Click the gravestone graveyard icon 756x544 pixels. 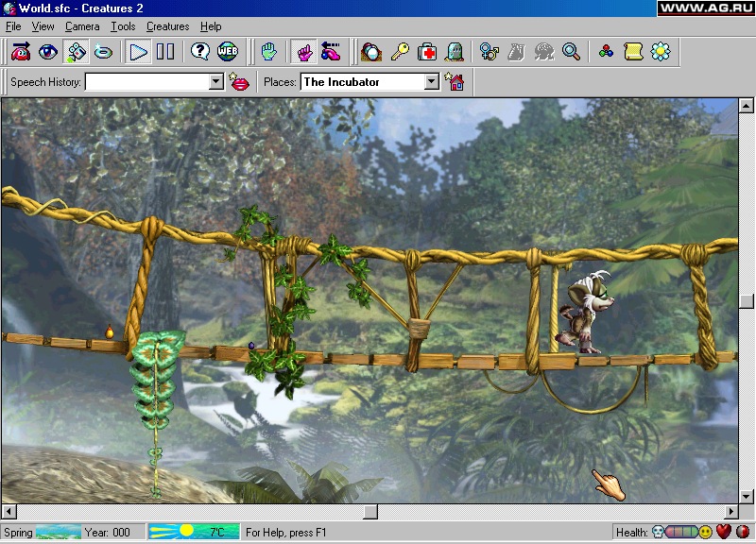454,51
